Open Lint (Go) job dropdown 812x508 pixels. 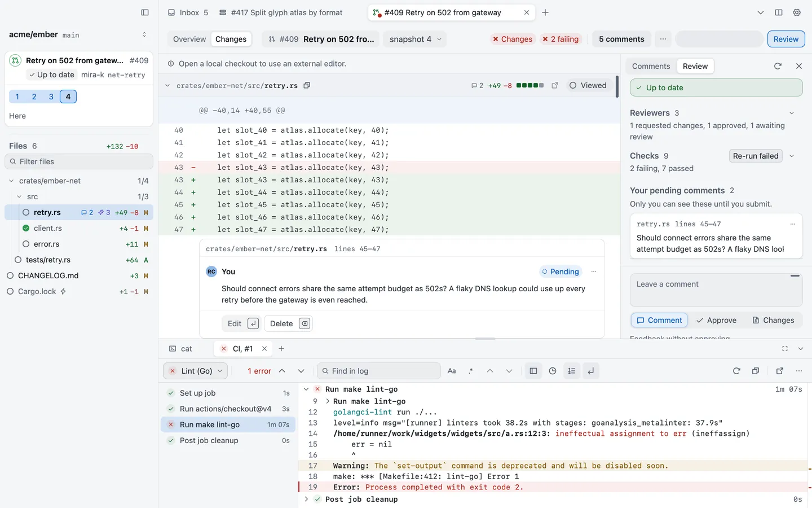click(x=195, y=371)
